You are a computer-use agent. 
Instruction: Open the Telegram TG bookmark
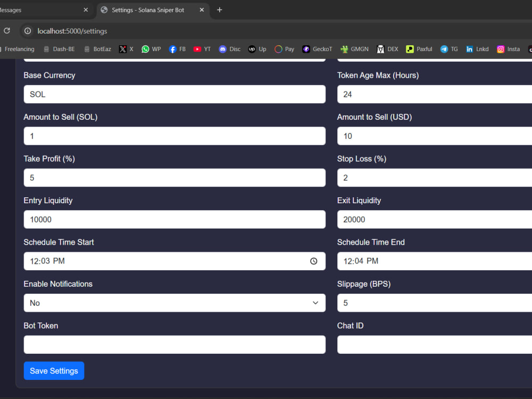click(x=449, y=49)
